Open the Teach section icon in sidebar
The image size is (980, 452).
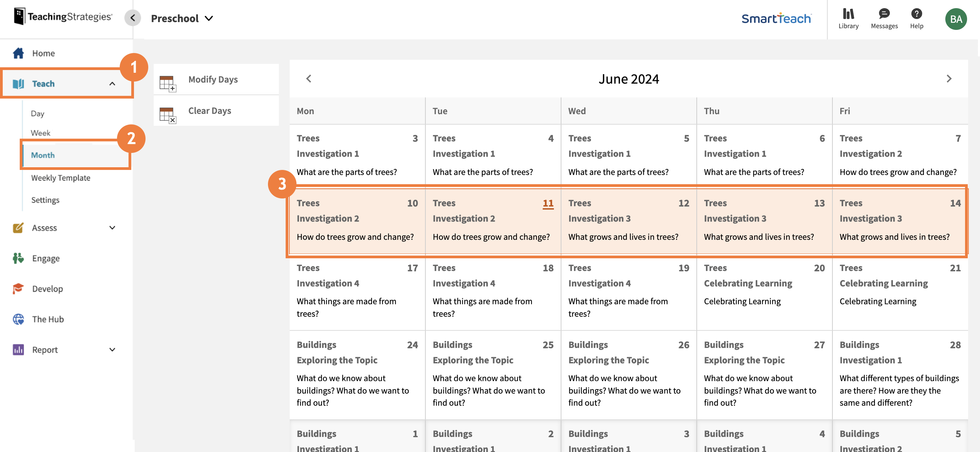[18, 83]
